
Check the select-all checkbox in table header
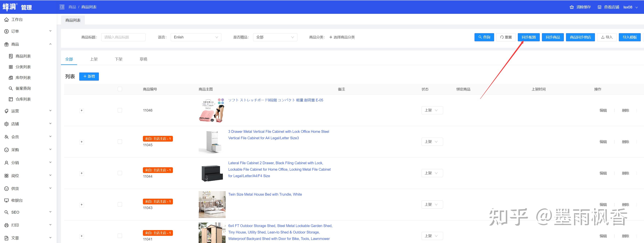(120, 89)
